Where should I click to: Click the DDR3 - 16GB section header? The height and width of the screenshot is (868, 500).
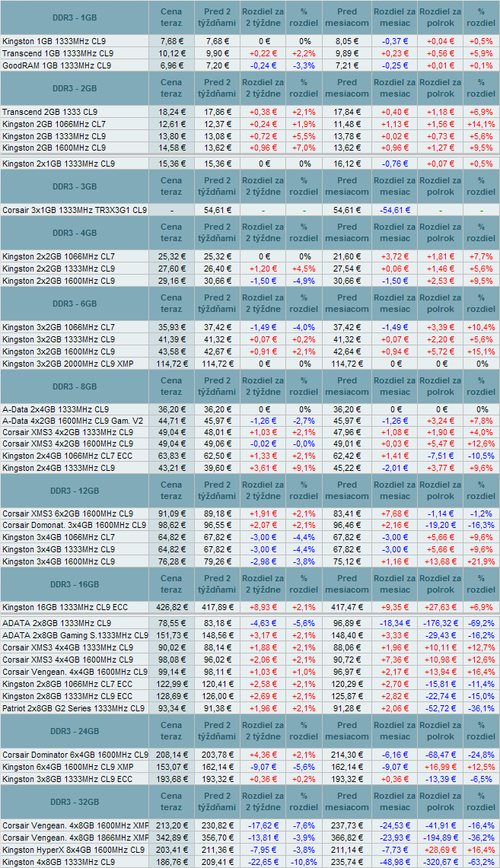click(74, 584)
